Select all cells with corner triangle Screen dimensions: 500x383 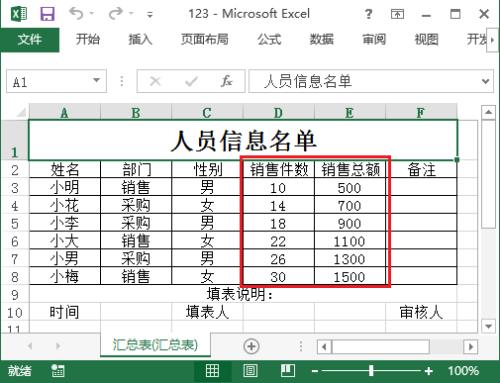tap(21, 112)
